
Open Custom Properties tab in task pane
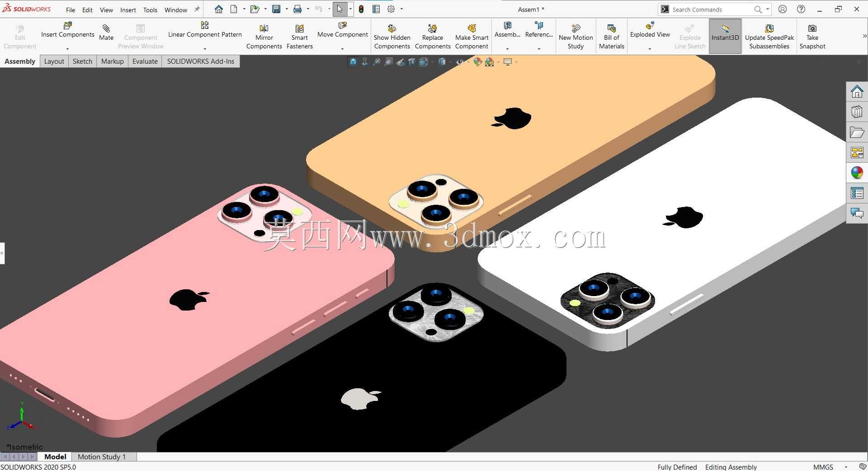857,193
